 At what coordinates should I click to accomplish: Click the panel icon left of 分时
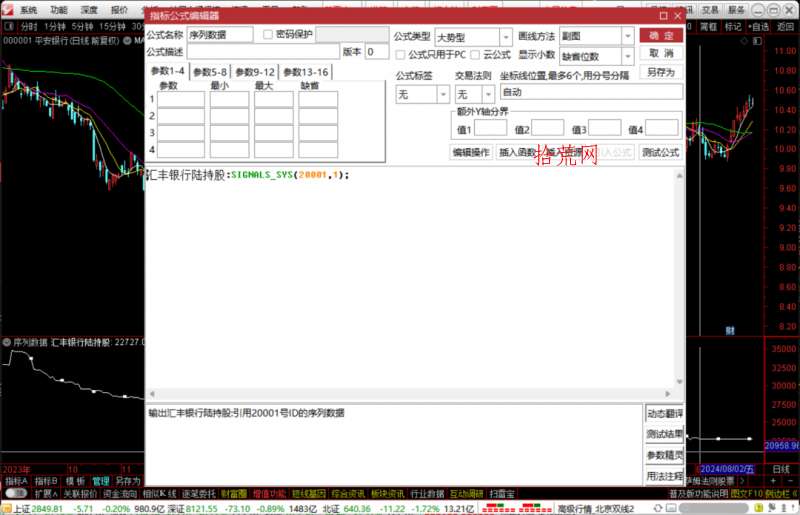pos(9,26)
